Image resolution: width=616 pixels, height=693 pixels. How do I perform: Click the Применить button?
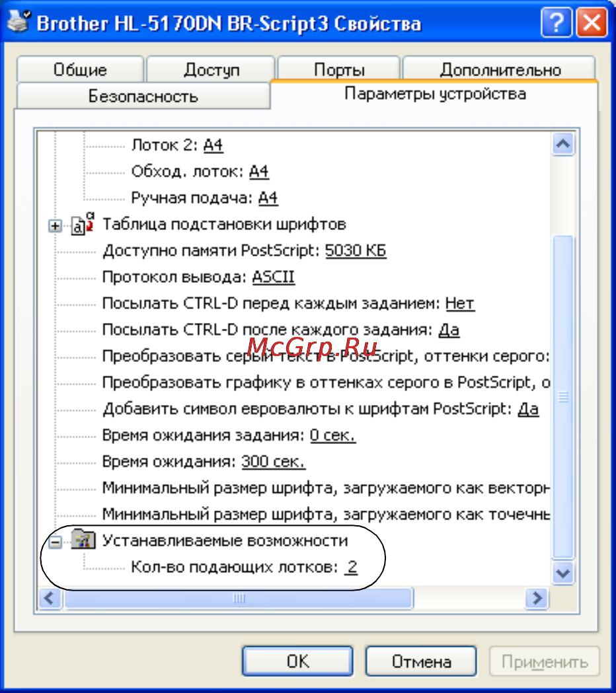point(545,661)
